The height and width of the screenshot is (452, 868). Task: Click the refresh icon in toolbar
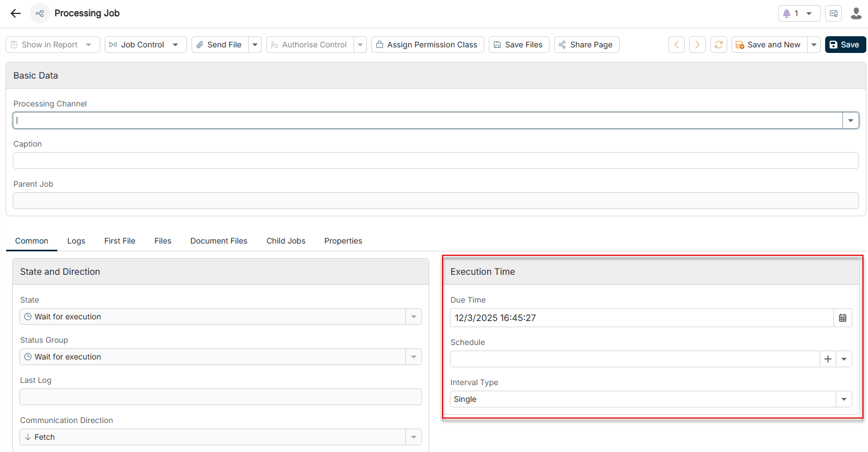[719, 45]
